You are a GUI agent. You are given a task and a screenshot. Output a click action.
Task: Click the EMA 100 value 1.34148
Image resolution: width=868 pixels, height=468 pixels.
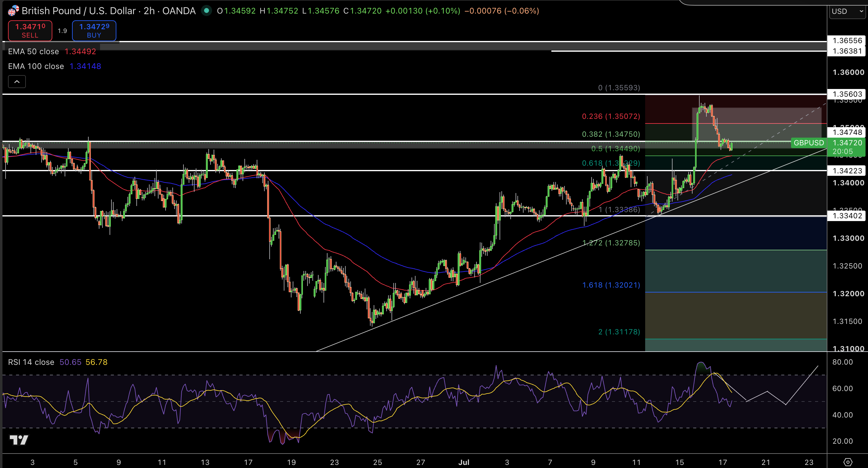click(85, 67)
